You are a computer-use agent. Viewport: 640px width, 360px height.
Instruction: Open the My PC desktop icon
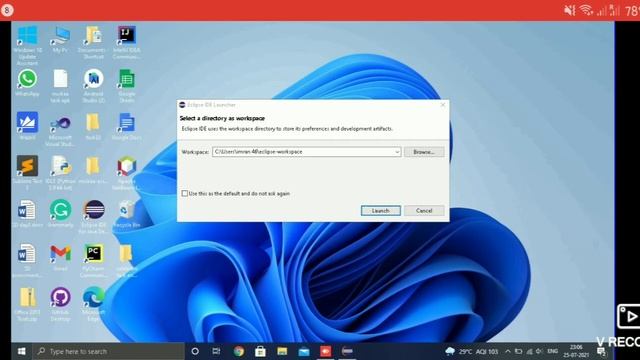tap(60, 40)
